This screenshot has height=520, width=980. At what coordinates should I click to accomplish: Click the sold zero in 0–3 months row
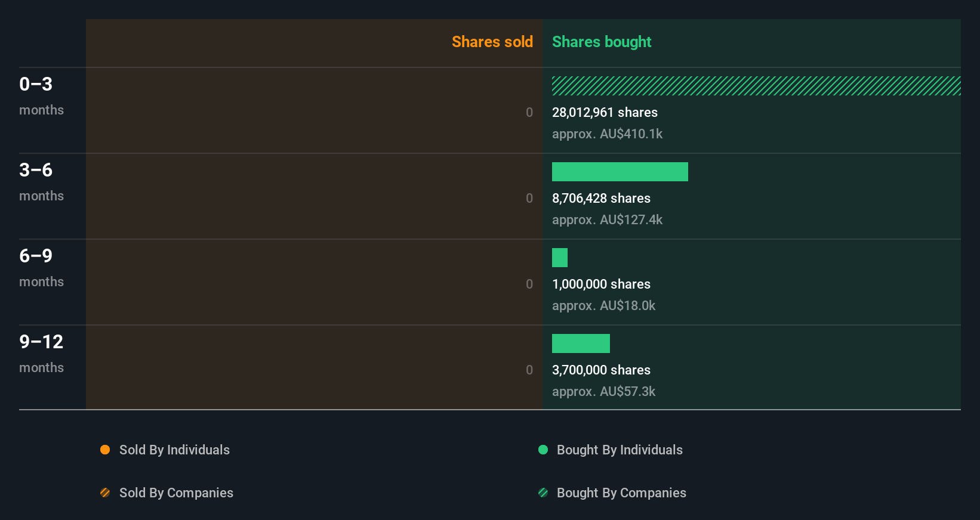529,112
